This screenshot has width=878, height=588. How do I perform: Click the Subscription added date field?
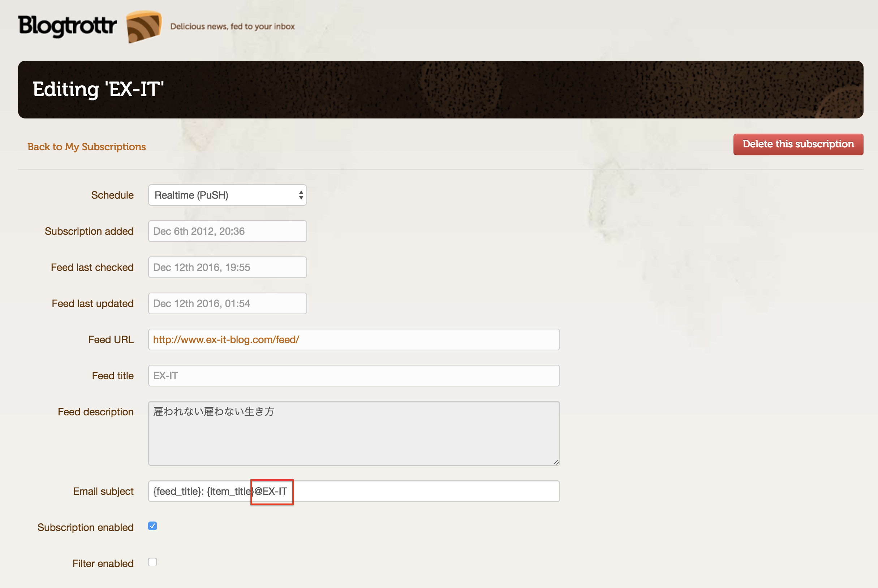228,231
